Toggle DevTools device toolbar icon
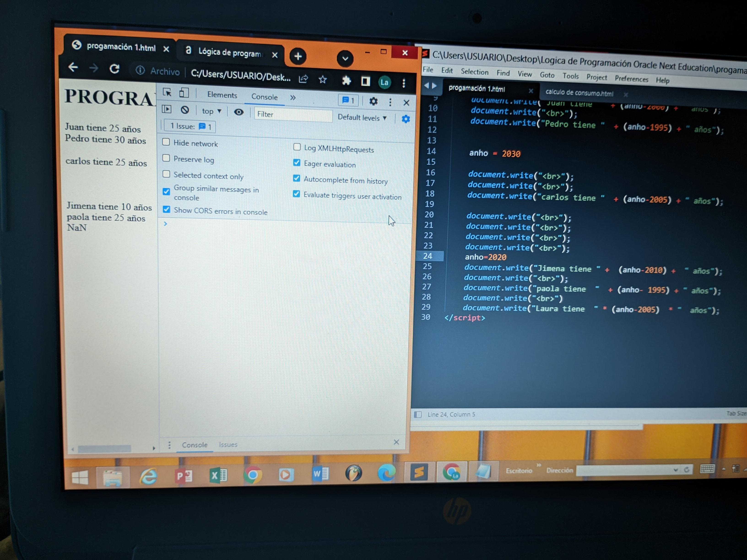This screenshot has height=560, width=747. [x=184, y=93]
